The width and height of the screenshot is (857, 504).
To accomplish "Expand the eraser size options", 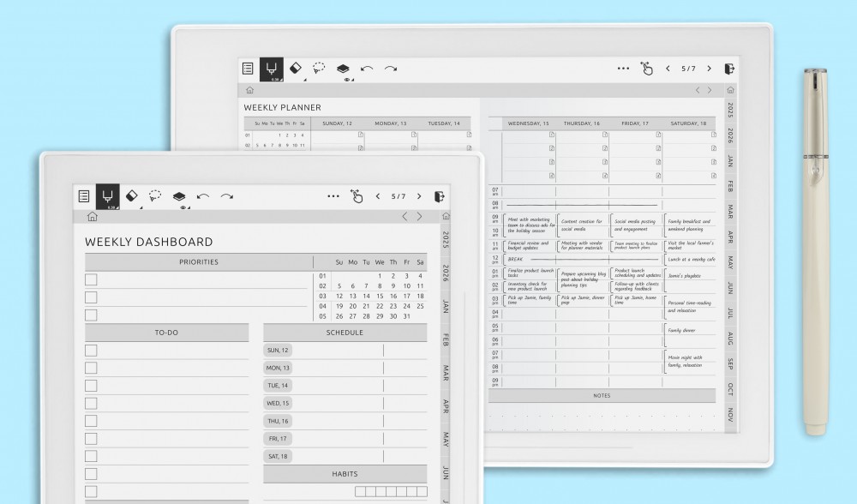I will [140, 208].
